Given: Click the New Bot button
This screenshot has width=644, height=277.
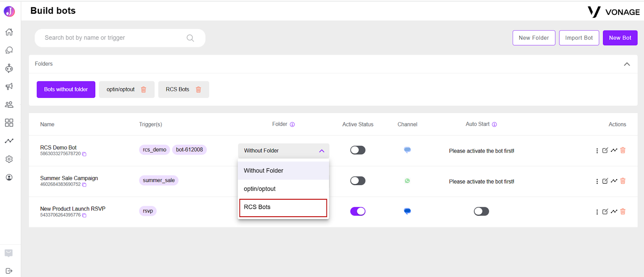Looking at the screenshot, I should click(620, 38).
